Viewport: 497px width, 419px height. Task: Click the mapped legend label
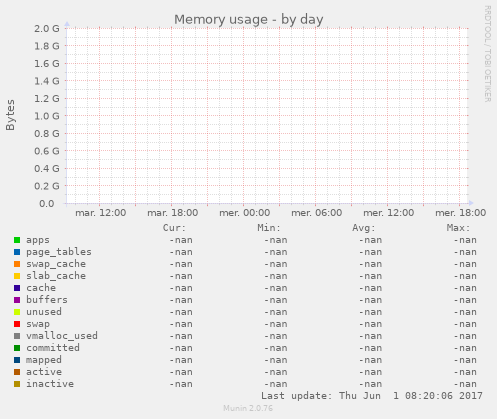tap(44, 360)
